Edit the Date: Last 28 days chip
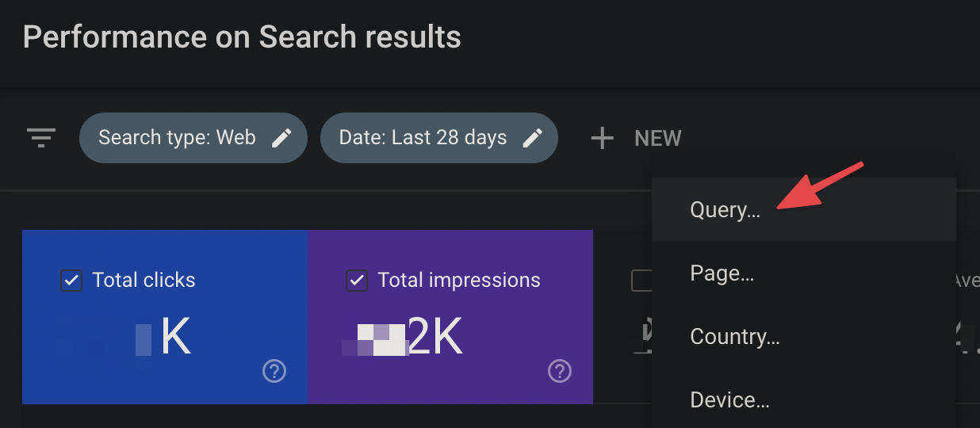The width and height of the screenshot is (980, 428). pos(439,138)
